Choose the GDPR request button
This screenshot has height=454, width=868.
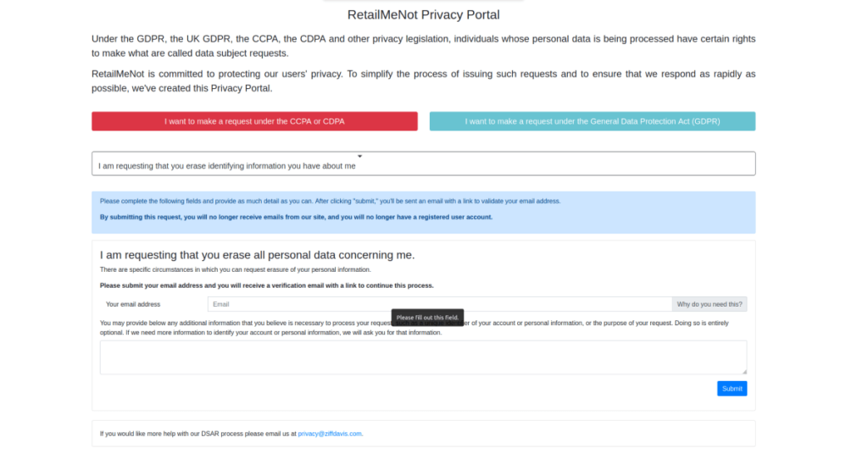pyautogui.click(x=592, y=121)
